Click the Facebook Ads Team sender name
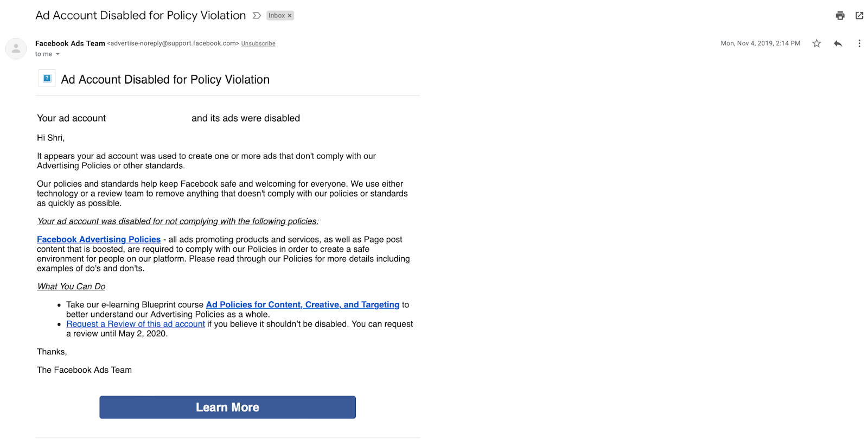 (x=70, y=43)
